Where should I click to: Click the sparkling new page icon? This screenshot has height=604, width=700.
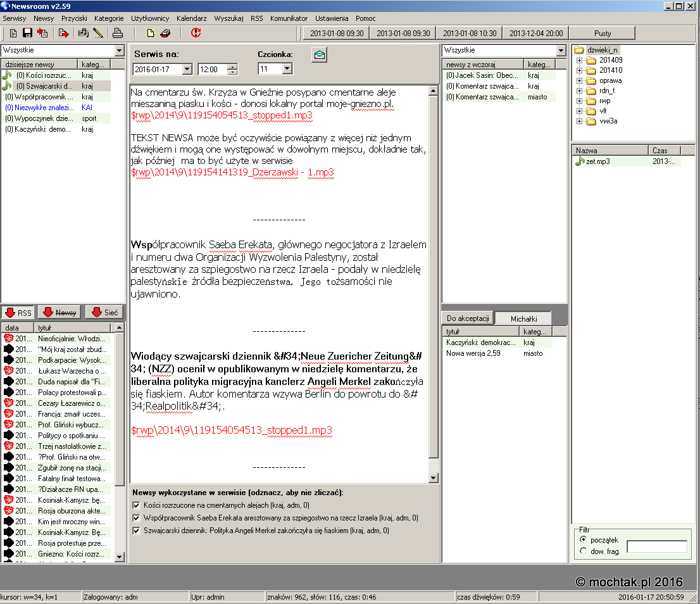pos(151,33)
